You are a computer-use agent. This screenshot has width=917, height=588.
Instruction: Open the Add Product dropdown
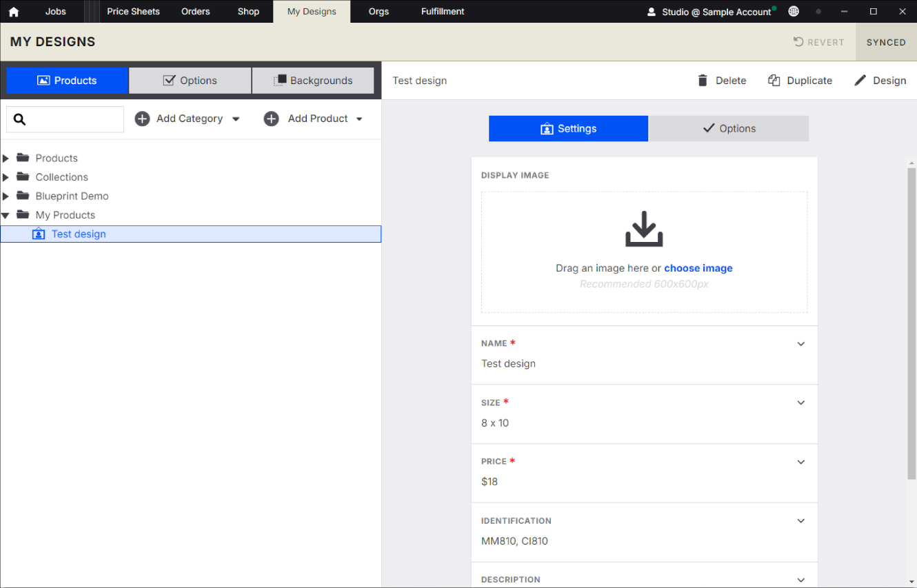[359, 119]
